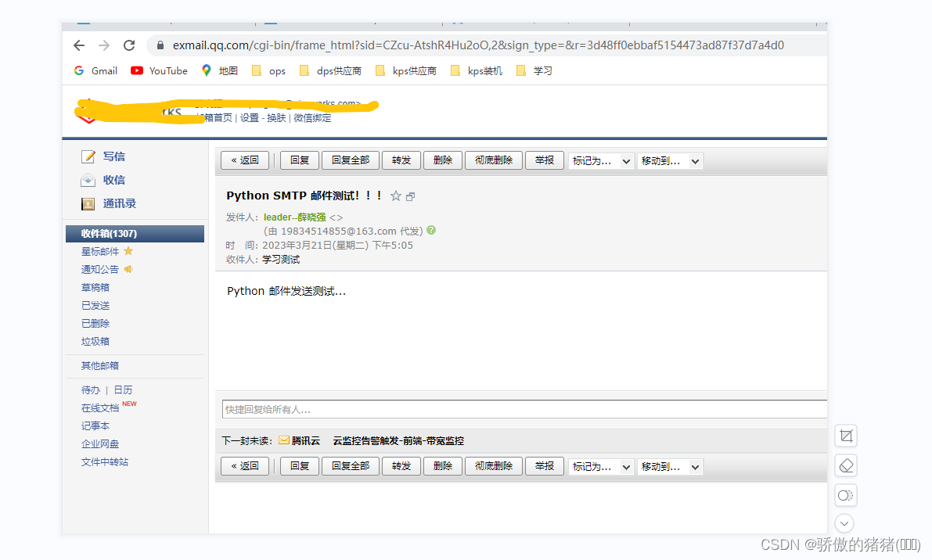The image size is (932, 560).
Task: Open the Gmail bookmark
Action: (95, 70)
